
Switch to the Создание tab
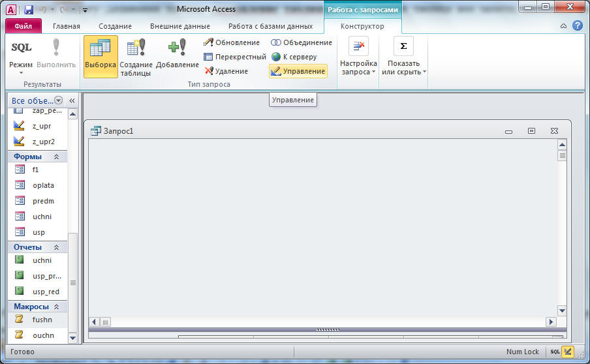tap(115, 26)
